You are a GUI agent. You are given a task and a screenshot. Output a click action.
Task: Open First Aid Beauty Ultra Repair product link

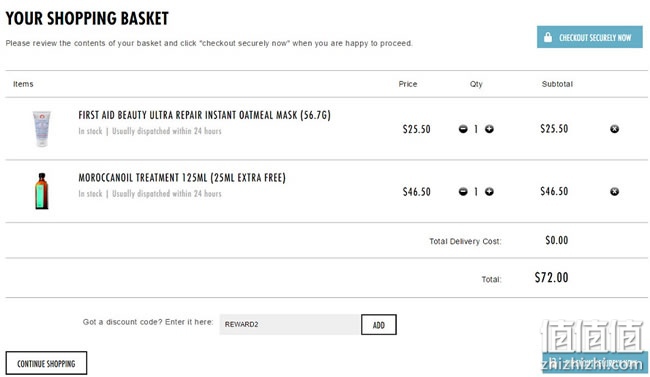(x=204, y=115)
